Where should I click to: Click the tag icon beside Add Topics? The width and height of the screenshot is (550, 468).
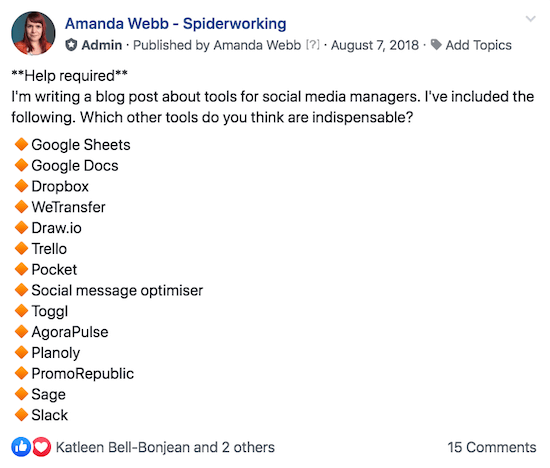click(x=436, y=45)
